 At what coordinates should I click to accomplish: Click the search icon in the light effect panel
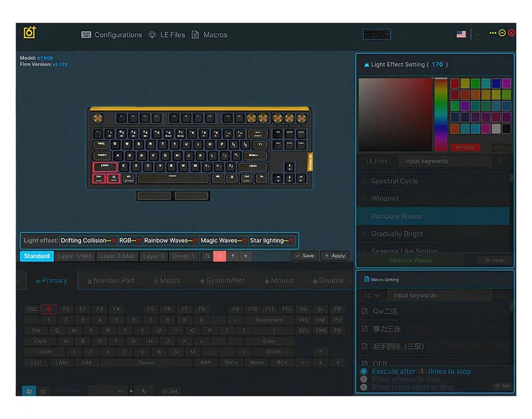501,161
